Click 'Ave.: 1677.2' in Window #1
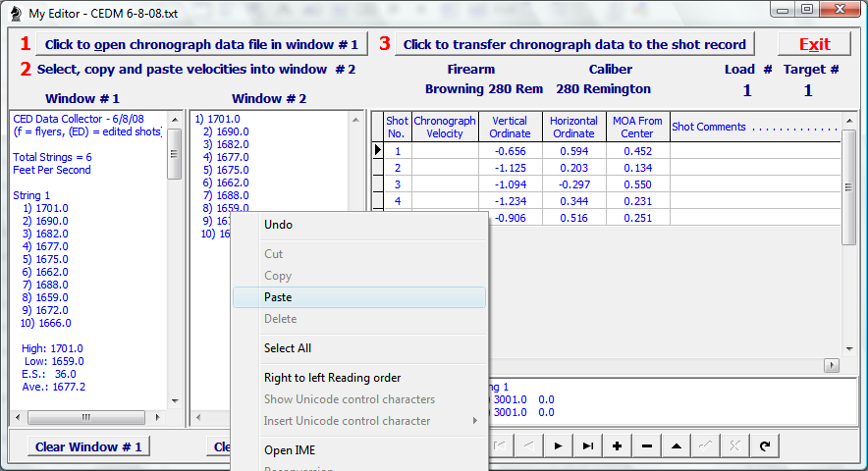Viewport: 868px width, 471px height. pyautogui.click(x=54, y=387)
